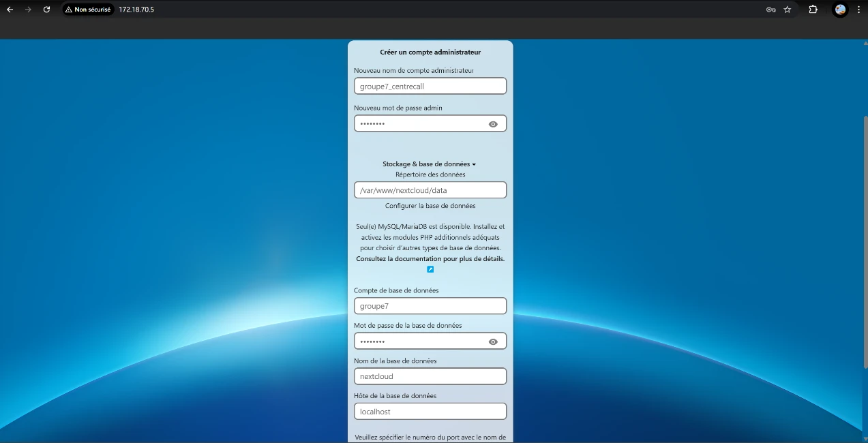Click the 'Nouveau nom de compte administrateur' label
This screenshot has width=868, height=443.
click(414, 70)
